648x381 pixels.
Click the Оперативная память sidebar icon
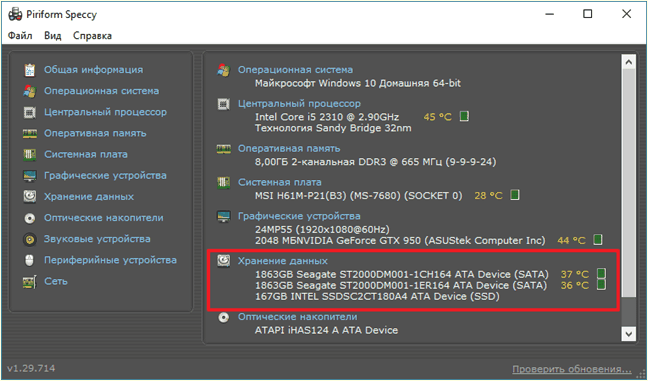click(29, 133)
